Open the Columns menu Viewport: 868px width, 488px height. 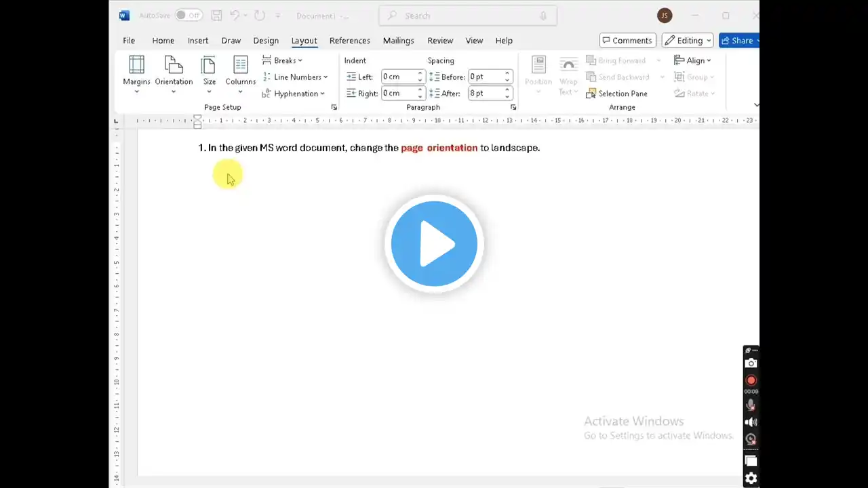(x=240, y=75)
